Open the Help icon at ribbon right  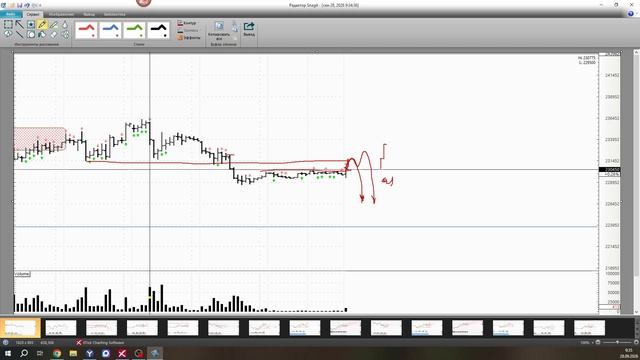coord(631,14)
